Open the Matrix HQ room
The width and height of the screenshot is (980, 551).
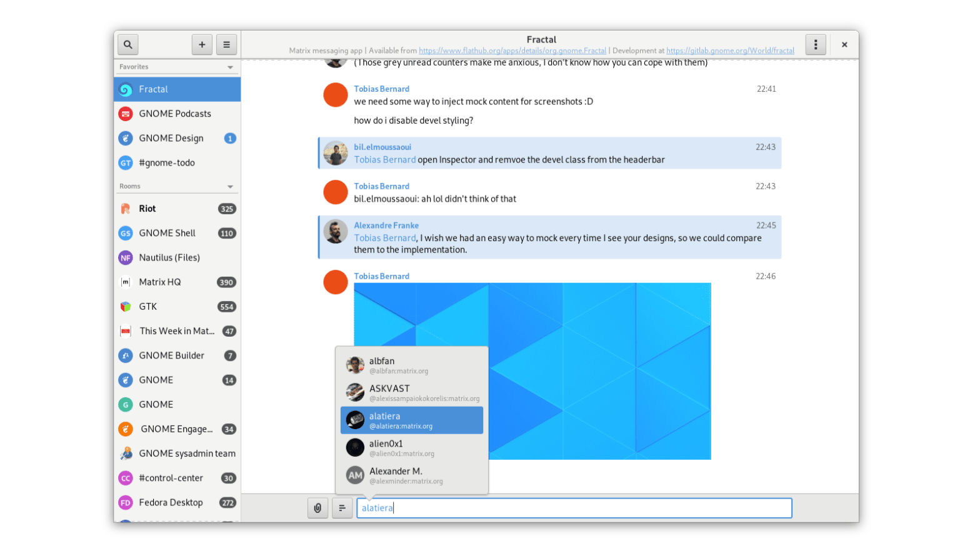coord(177,282)
